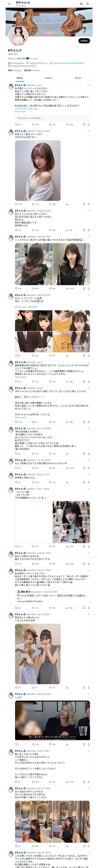98x868 pixels.
Task: Share the Mar 19, 2022 post
Action: point(89,355)
